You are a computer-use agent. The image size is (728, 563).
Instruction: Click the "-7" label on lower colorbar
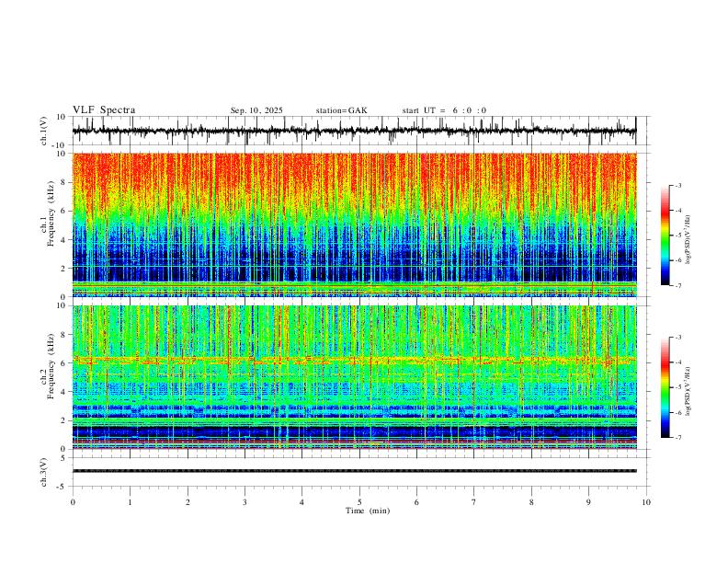point(677,437)
